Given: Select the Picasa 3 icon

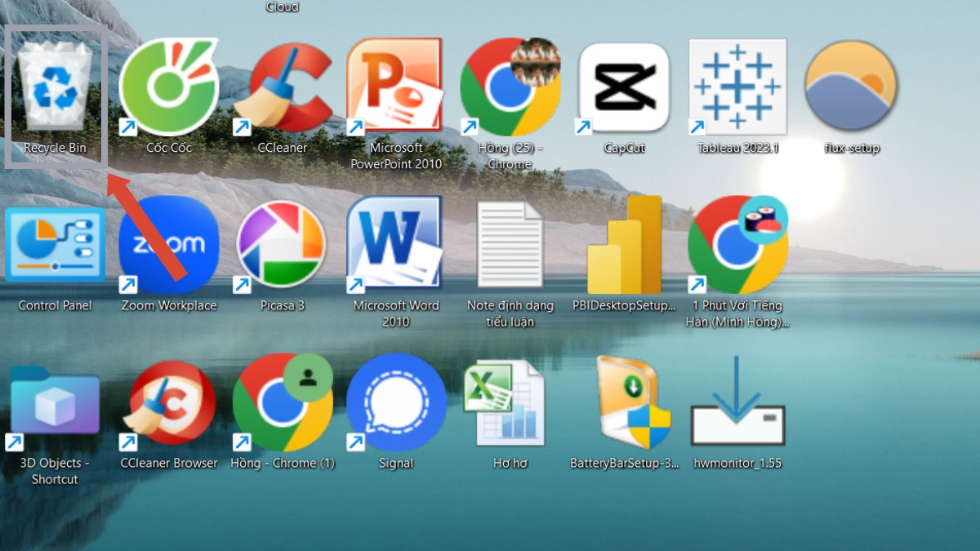Looking at the screenshot, I should (x=282, y=244).
